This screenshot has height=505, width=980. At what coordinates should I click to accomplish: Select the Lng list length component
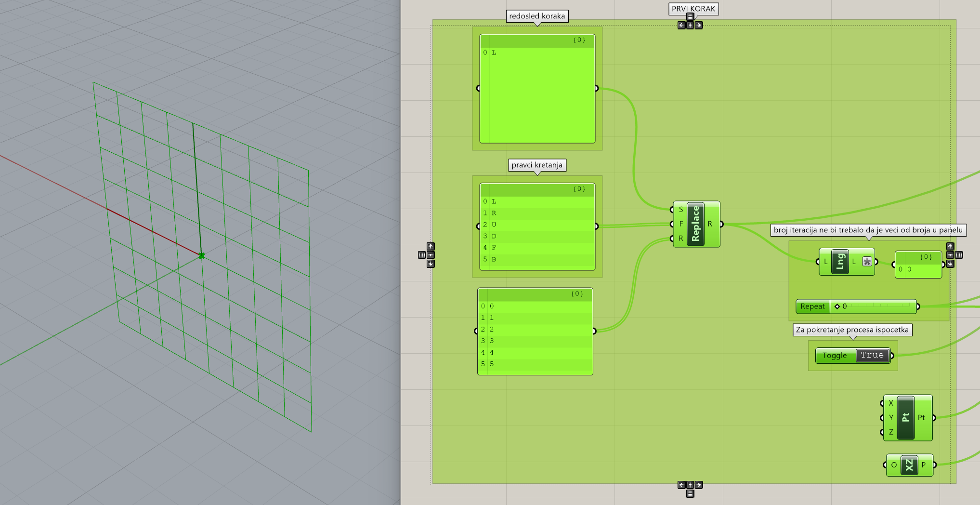click(x=840, y=262)
